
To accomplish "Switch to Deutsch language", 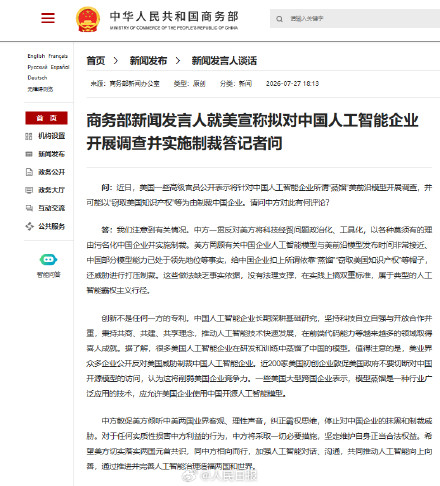I will pos(37,78).
